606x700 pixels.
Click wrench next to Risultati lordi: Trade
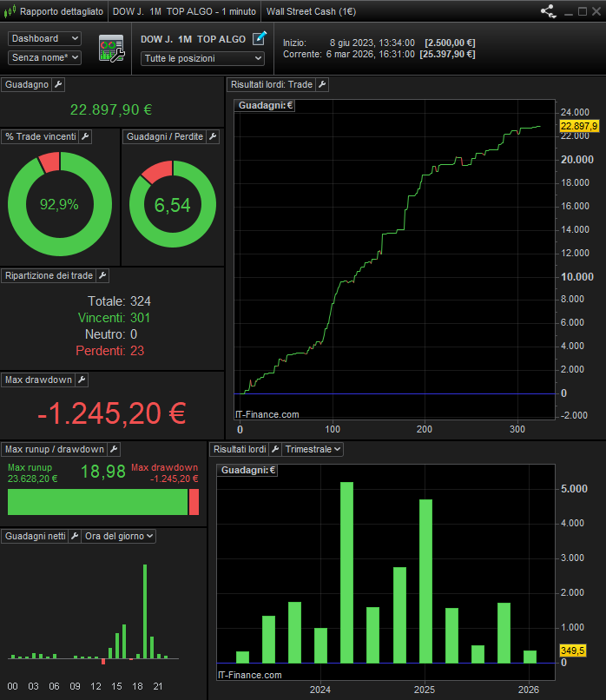click(322, 84)
